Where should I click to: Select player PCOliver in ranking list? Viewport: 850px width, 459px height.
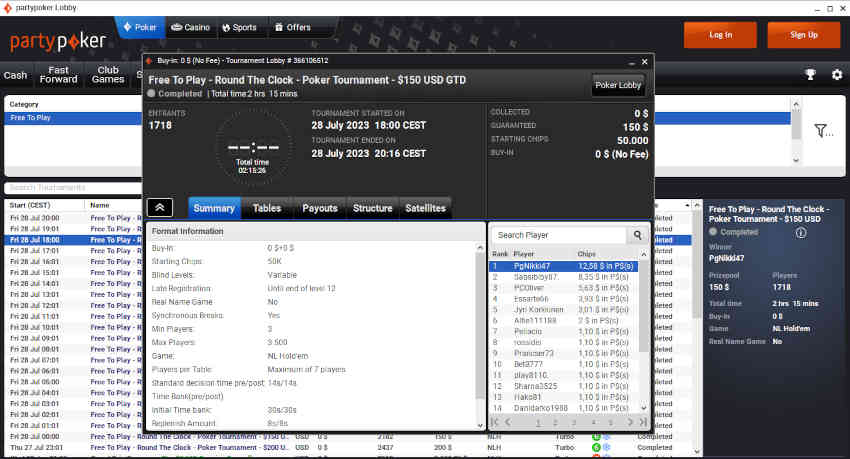[x=563, y=288]
